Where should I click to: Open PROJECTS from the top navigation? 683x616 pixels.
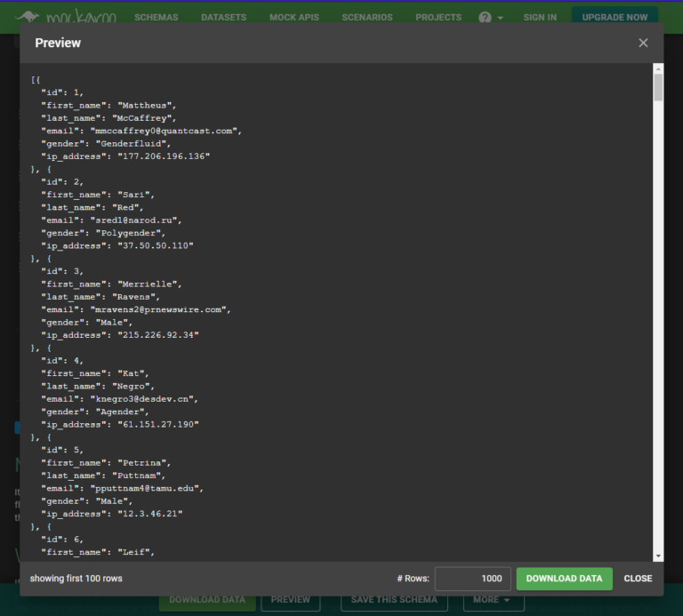pos(438,18)
